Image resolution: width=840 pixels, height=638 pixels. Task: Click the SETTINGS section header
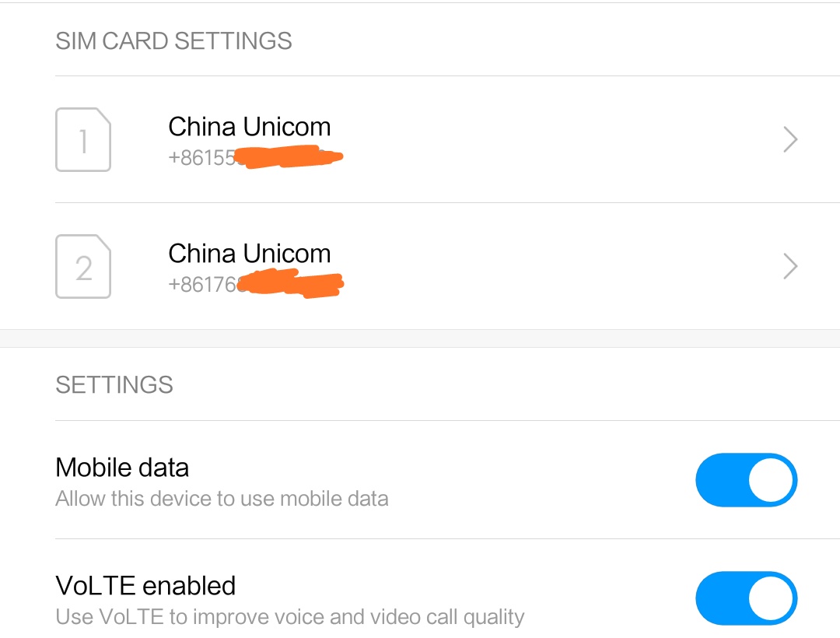114,385
